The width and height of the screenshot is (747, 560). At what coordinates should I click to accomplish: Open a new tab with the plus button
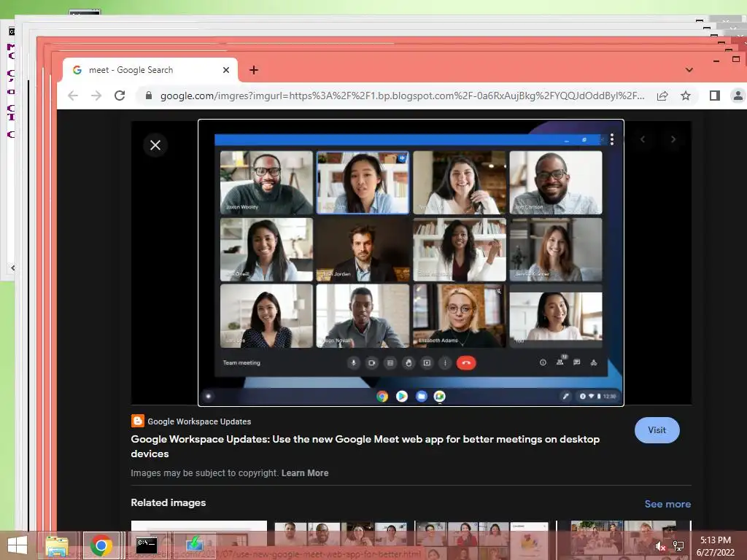[254, 70]
